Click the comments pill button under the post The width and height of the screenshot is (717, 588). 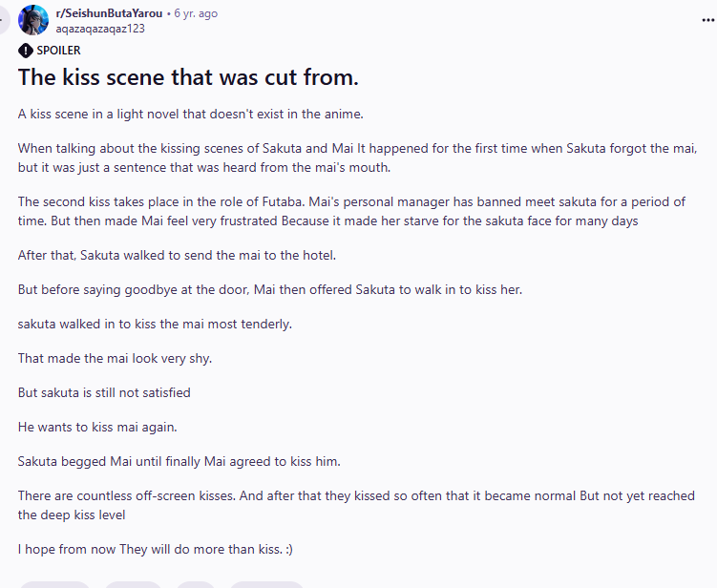(x=133, y=584)
